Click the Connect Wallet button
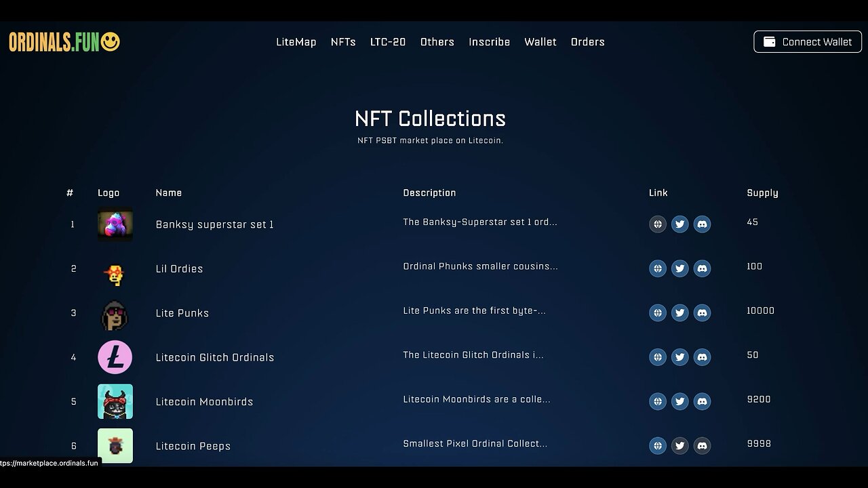The height and width of the screenshot is (488, 868). click(808, 41)
